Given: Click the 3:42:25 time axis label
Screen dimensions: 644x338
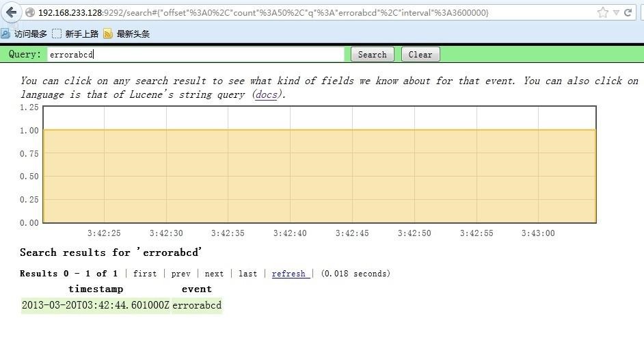Looking at the screenshot, I should [x=104, y=233].
